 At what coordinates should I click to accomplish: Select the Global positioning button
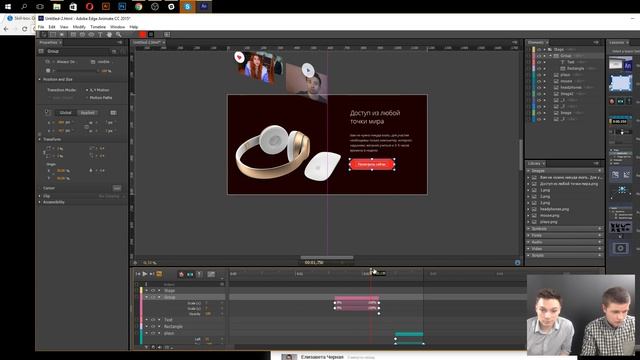(66, 113)
